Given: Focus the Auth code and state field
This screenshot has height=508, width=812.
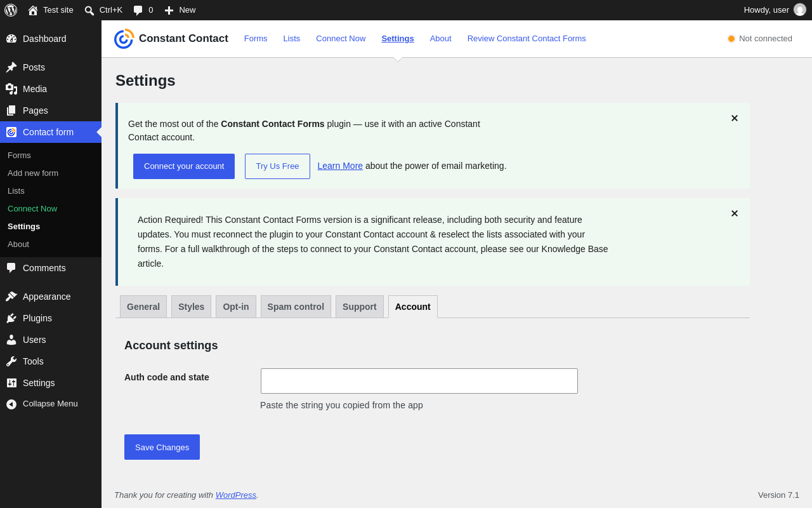Looking at the screenshot, I should 419,381.
